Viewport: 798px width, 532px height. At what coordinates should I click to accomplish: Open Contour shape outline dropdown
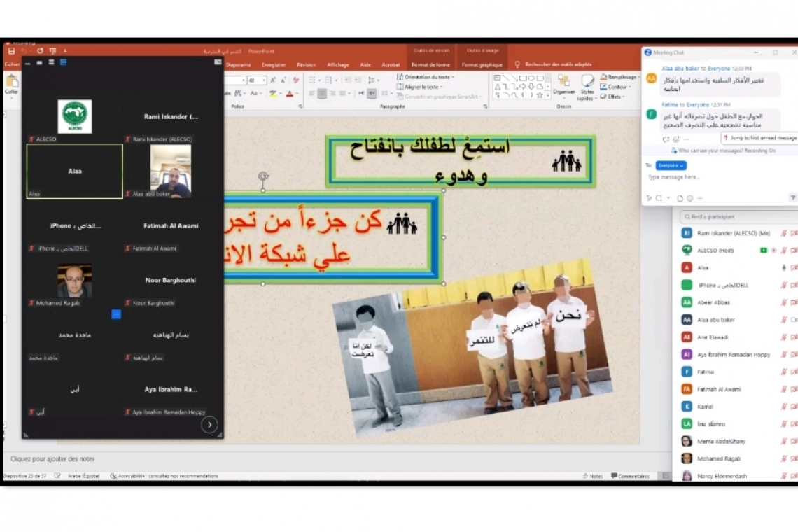click(615, 87)
